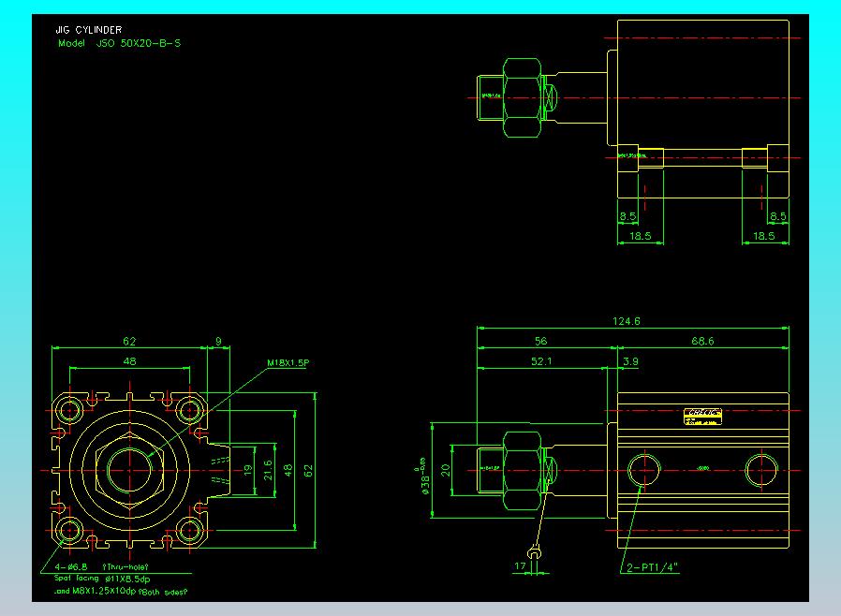Select the vertical "48" dimension beside front view

(288, 470)
